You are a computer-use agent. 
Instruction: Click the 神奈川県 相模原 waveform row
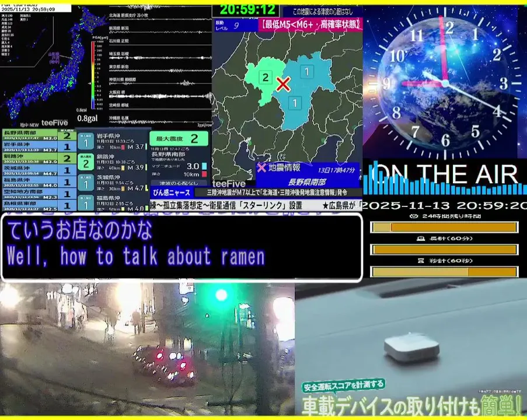(x=160, y=81)
